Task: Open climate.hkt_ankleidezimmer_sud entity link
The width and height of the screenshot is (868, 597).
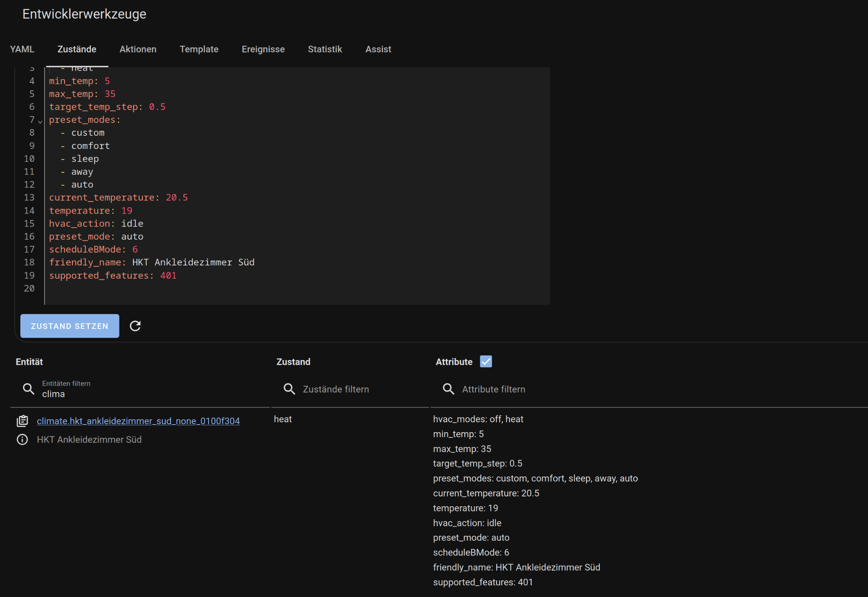Action: click(x=138, y=421)
